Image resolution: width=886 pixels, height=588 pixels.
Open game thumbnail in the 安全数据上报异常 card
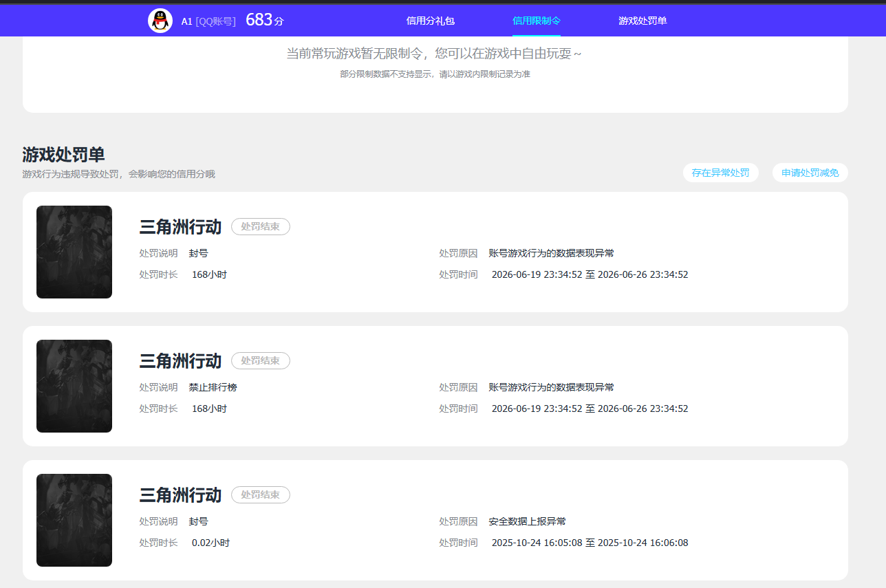pos(74,520)
